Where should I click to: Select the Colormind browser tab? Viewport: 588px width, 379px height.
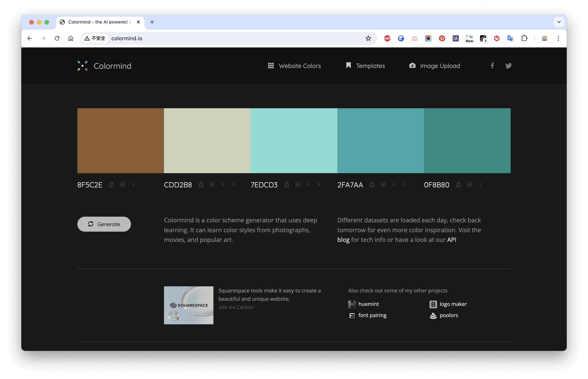tap(100, 22)
